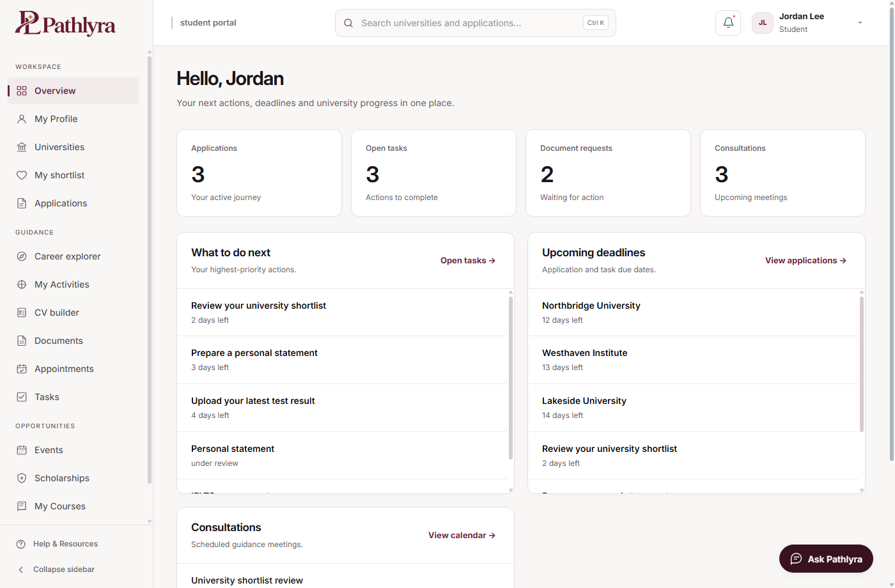Click the Collapse sidebar chevron icon
The height and width of the screenshot is (588, 895).
(x=21, y=569)
